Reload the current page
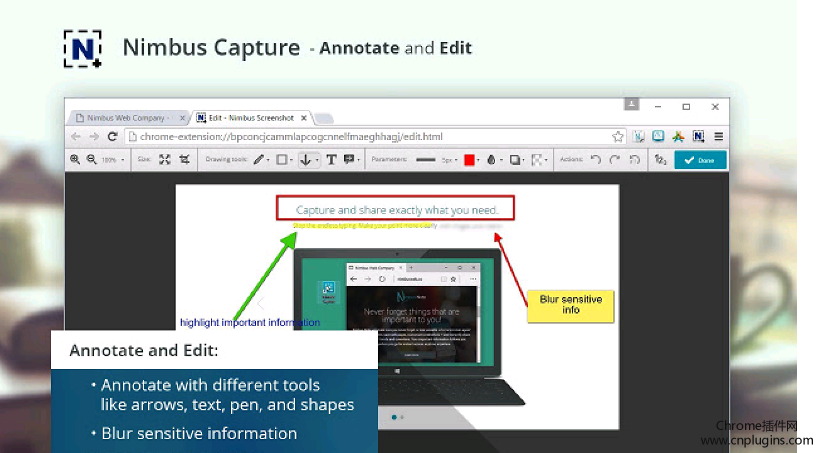The height and width of the screenshot is (453, 818). pyautogui.click(x=112, y=137)
